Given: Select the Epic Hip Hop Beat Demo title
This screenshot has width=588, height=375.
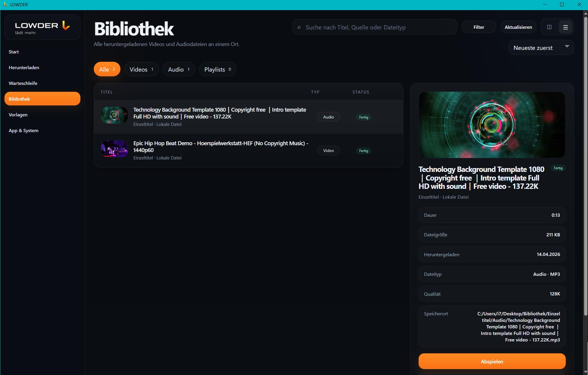Looking at the screenshot, I should pyautogui.click(x=221, y=147).
